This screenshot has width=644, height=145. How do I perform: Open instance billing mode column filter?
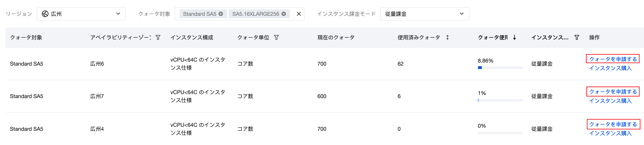(577, 38)
